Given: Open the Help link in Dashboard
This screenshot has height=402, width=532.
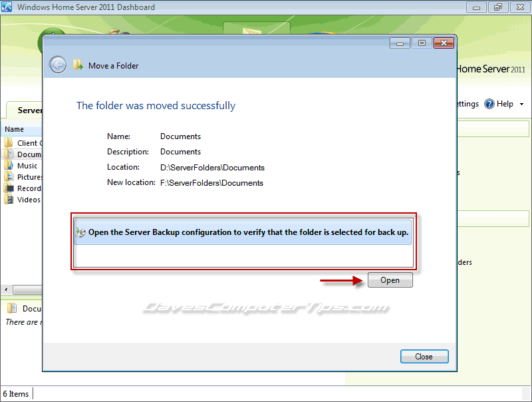Looking at the screenshot, I should tap(505, 104).
